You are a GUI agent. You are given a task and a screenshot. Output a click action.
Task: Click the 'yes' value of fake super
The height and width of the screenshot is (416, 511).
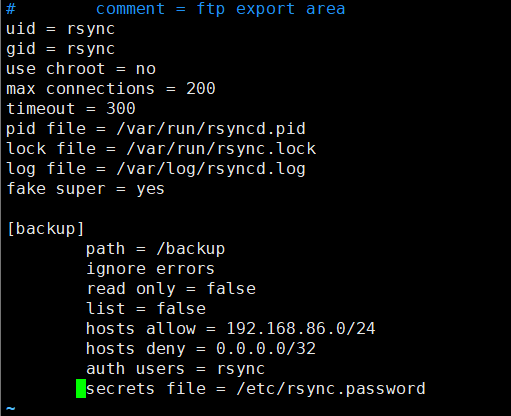pyautogui.click(x=150, y=189)
